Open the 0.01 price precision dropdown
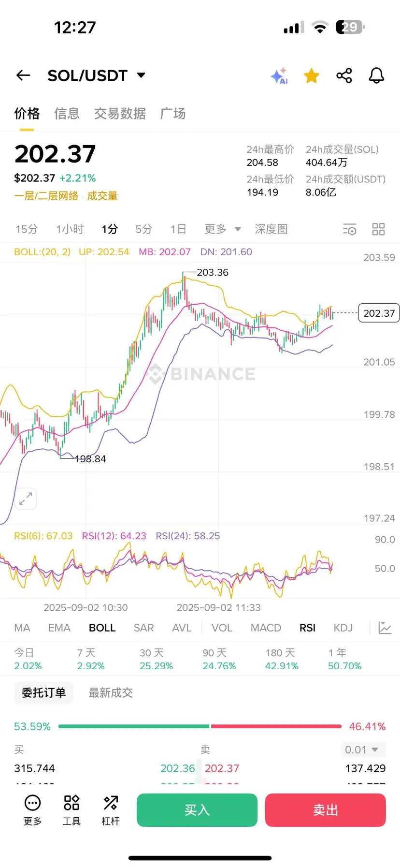The image size is (400, 868). [363, 750]
